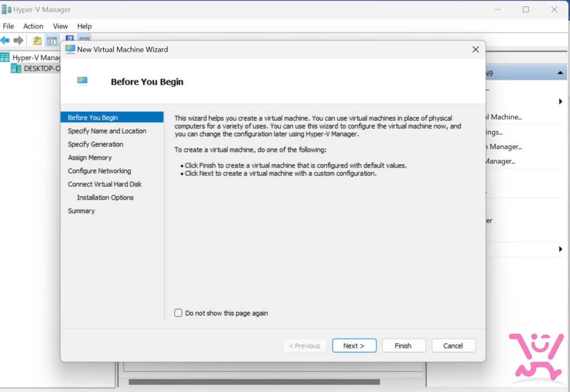Click the Finish button
The width and height of the screenshot is (570, 392).
[404, 345]
